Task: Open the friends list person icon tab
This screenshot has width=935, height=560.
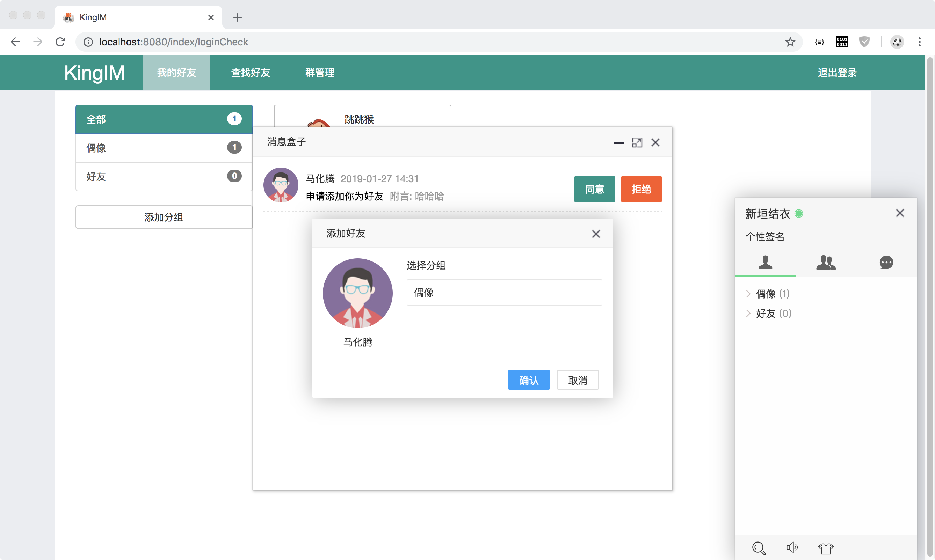Action: tap(765, 262)
